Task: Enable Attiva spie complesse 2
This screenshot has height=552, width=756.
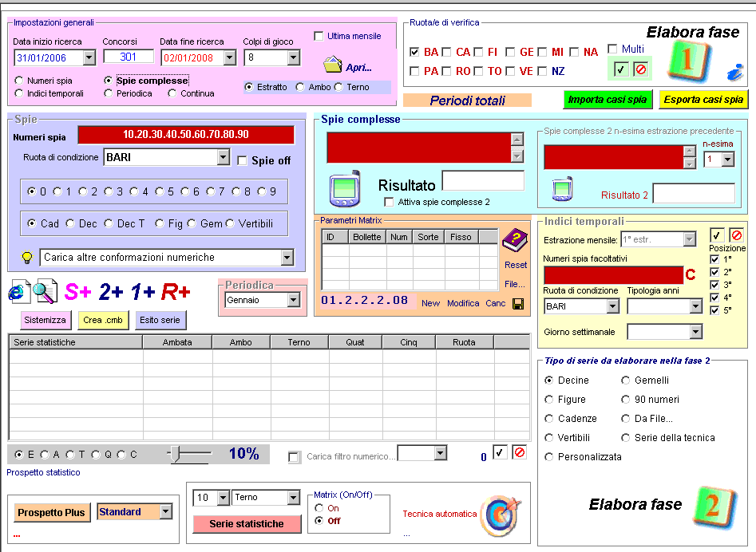Action: pyautogui.click(x=389, y=202)
